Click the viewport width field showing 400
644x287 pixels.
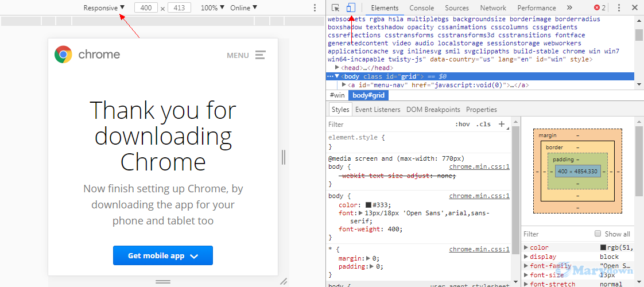146,8
